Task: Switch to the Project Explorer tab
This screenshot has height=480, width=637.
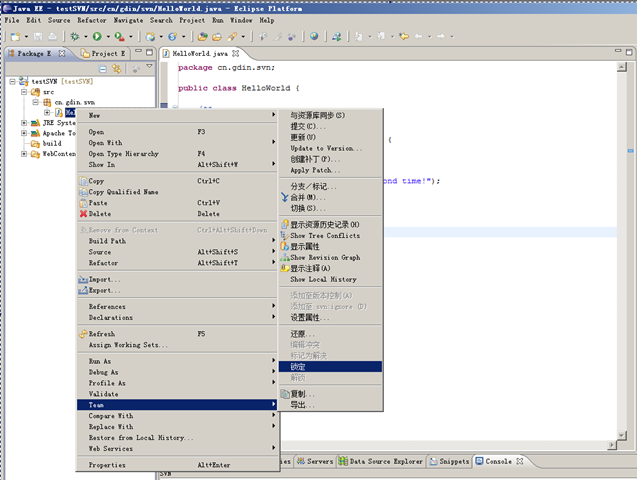Action: 103,53
